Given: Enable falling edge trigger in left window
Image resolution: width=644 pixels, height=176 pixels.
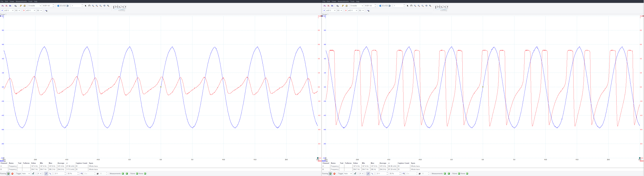Looking at the screenshot, I should 50,173.
